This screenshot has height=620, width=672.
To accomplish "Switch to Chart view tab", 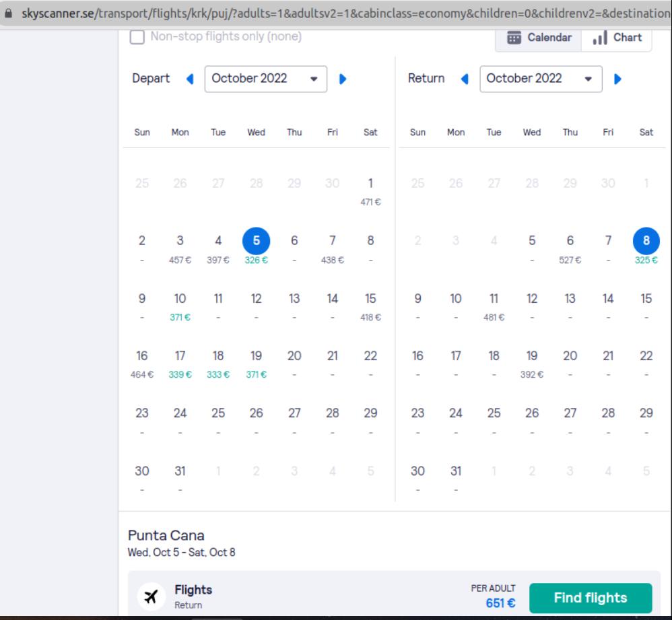I will (617, 38).
